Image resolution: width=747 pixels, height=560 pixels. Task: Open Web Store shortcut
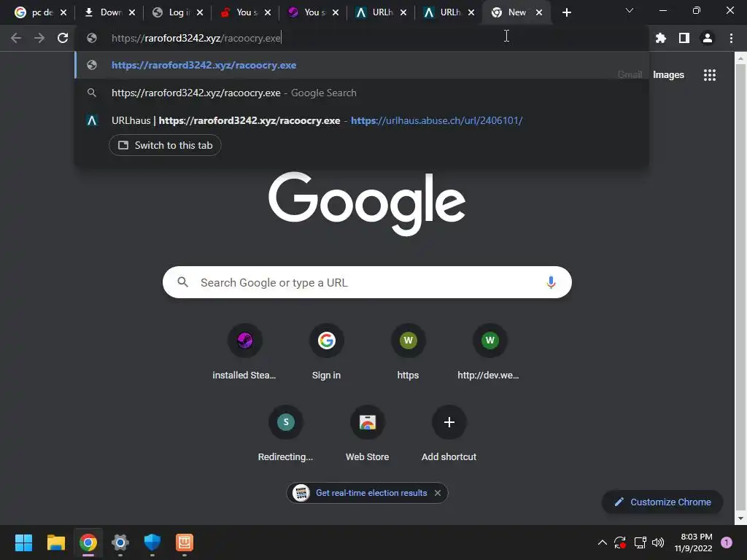(368, 434)
